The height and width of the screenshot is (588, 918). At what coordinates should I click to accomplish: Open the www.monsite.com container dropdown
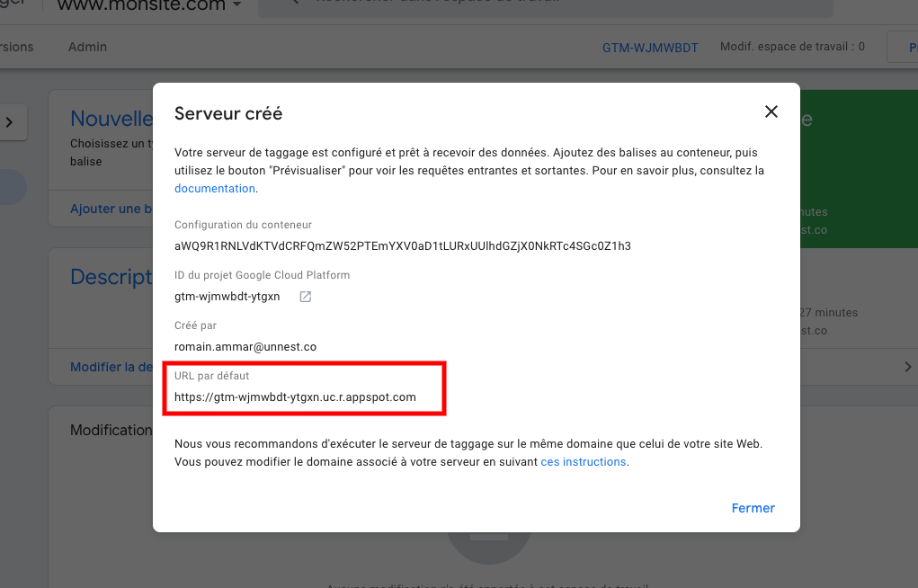point(149,6)
